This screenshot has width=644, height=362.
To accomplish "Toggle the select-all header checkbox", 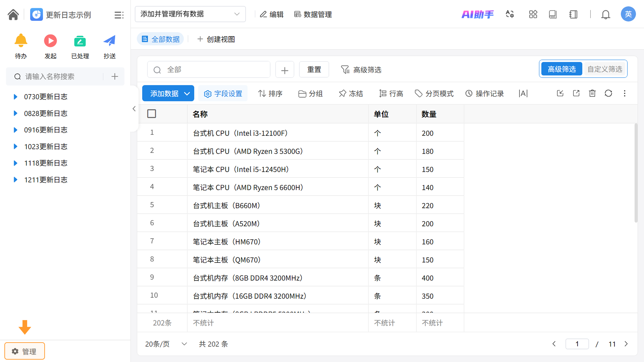I will point(151,114).
